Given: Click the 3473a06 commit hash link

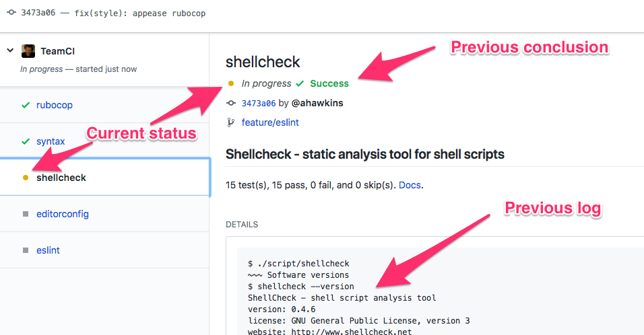Looking at the screenshot, I should pos(259,103).
